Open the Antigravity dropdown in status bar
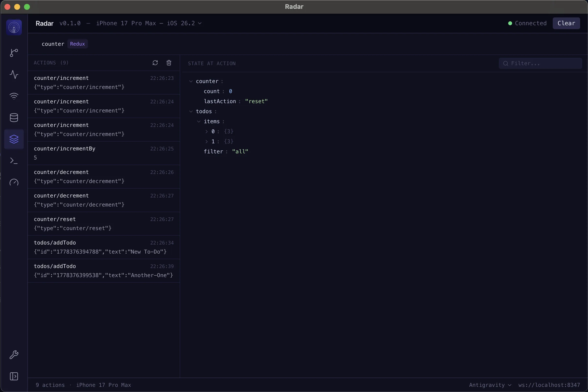Screen dimensions: 588x392 pos(490,385)
